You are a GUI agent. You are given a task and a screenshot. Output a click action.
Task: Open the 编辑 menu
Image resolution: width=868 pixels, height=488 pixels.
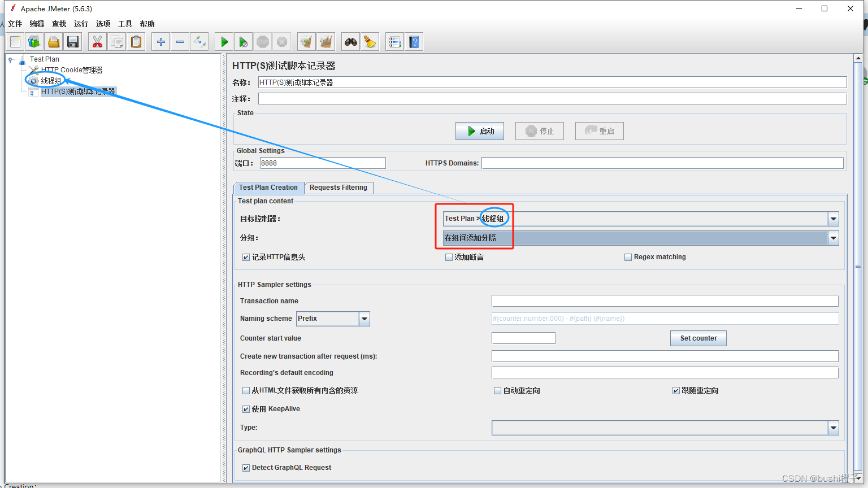[x=37, y=24]
